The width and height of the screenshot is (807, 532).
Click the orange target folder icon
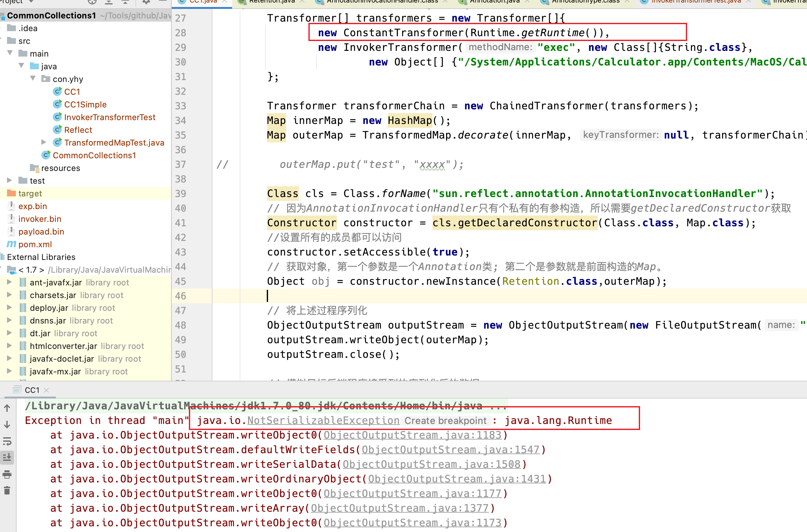point(11,194)
